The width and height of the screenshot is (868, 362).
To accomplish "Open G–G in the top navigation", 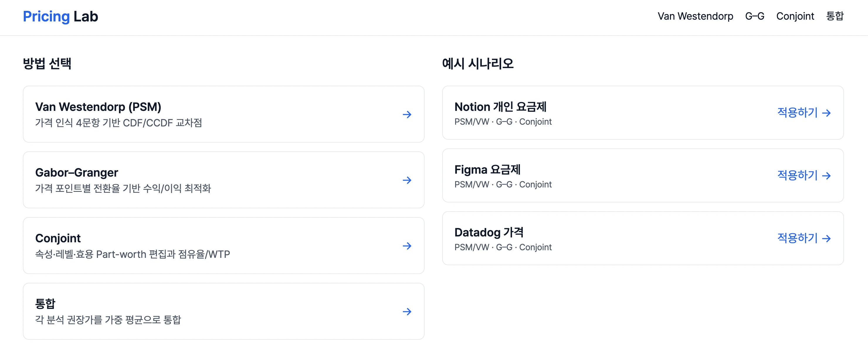I will point(755,16).
